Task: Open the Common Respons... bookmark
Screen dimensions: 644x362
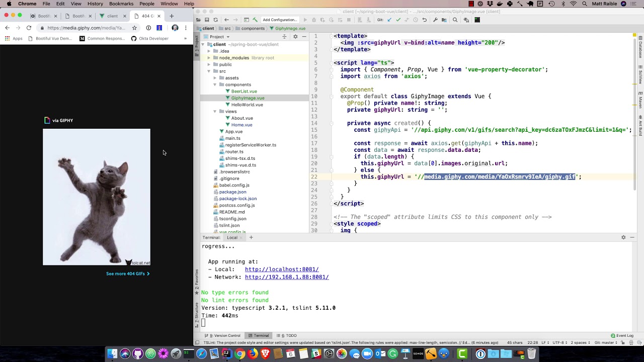Action: pos(102,39)
